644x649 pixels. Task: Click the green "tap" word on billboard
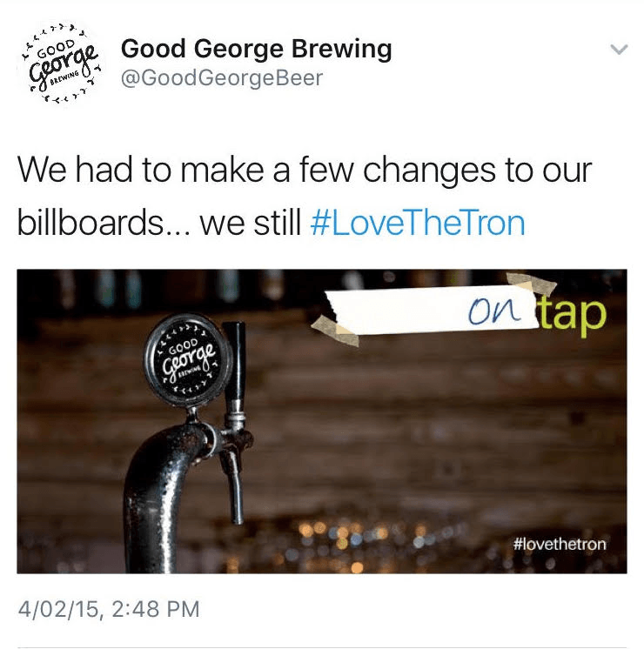coord(573,313)
